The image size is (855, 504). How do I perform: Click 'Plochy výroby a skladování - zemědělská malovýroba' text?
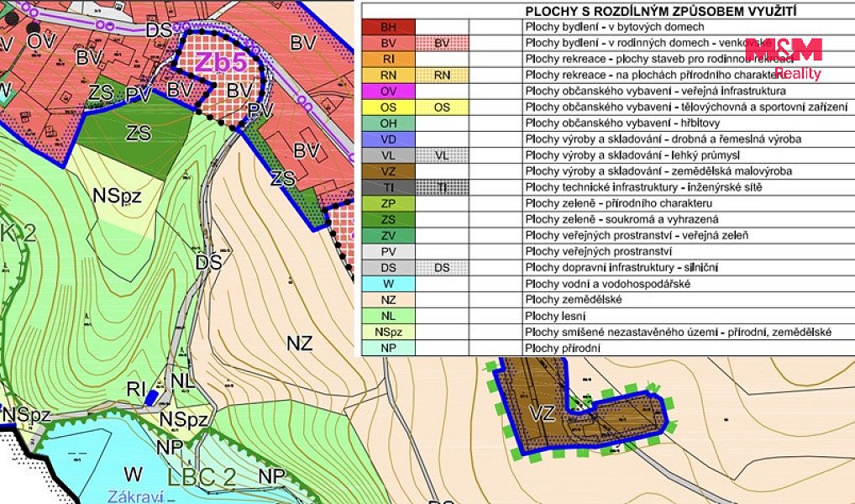tap(658, 171)
